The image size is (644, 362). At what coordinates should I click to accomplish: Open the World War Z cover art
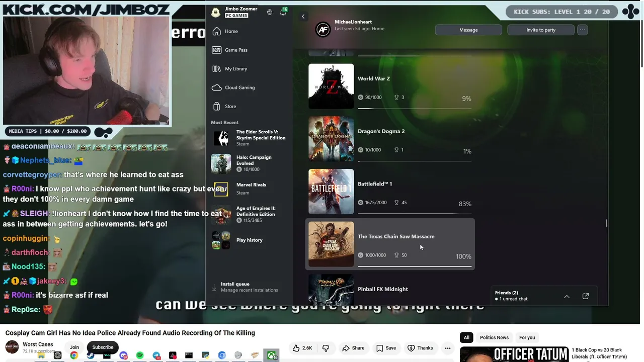coord(331,86)
